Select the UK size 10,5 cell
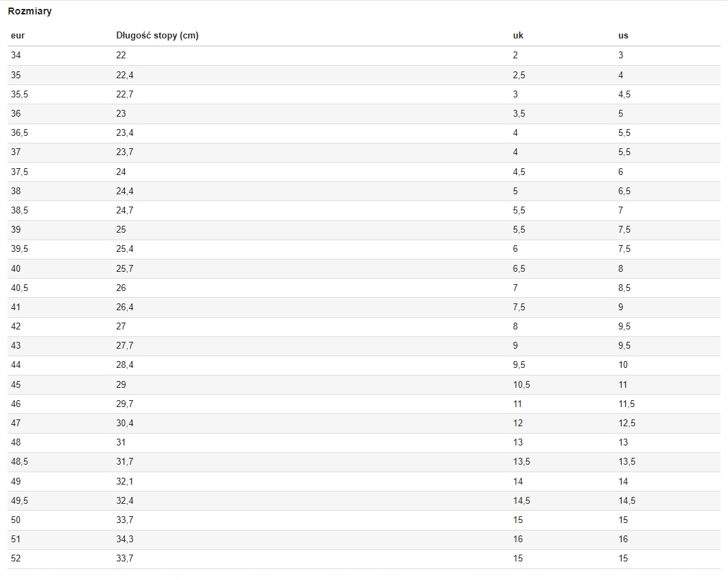728x580 pixels. tap(521, 385)
